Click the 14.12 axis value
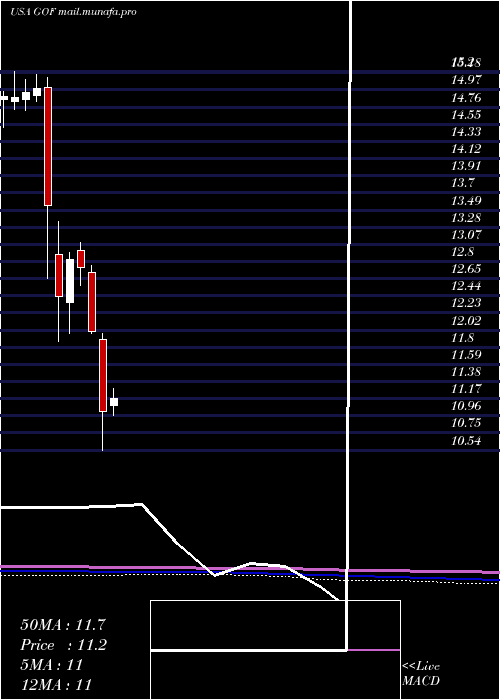This screenshot has width=500, height=700. click(467, 149)
